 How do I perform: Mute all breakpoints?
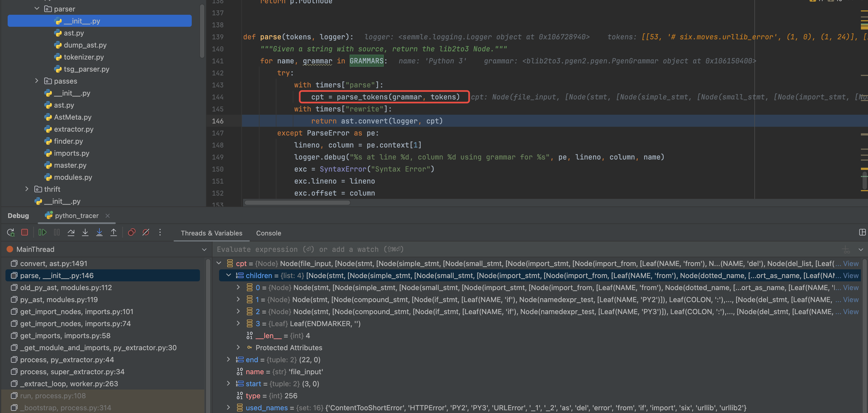tap(146, 232)
